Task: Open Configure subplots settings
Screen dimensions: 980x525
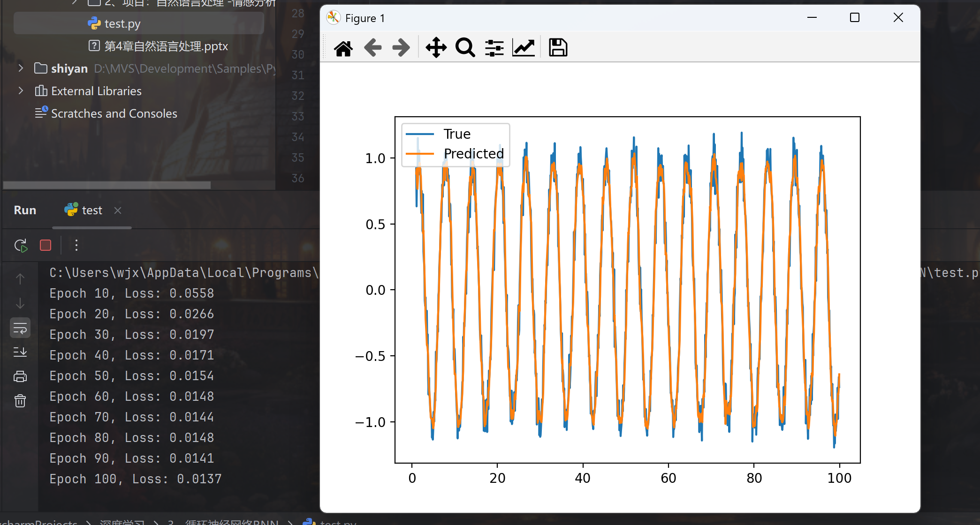Action: pyautogui.click(x=494, y=48)
